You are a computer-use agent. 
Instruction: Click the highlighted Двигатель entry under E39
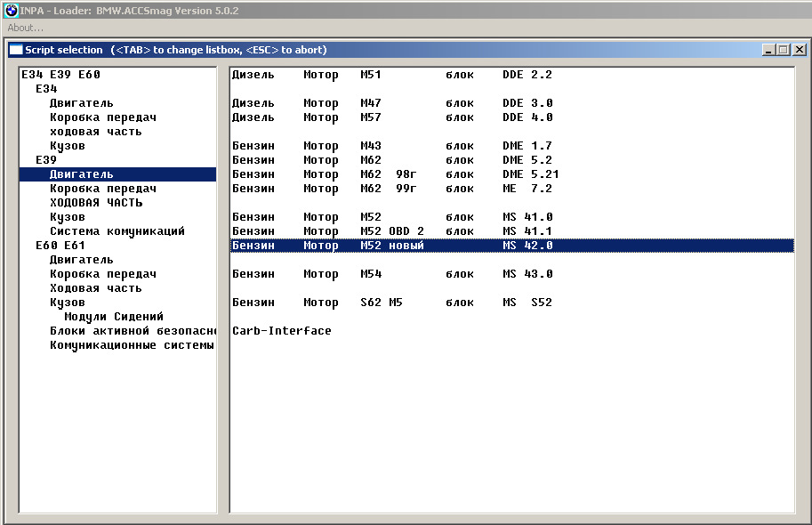(117, 174)
